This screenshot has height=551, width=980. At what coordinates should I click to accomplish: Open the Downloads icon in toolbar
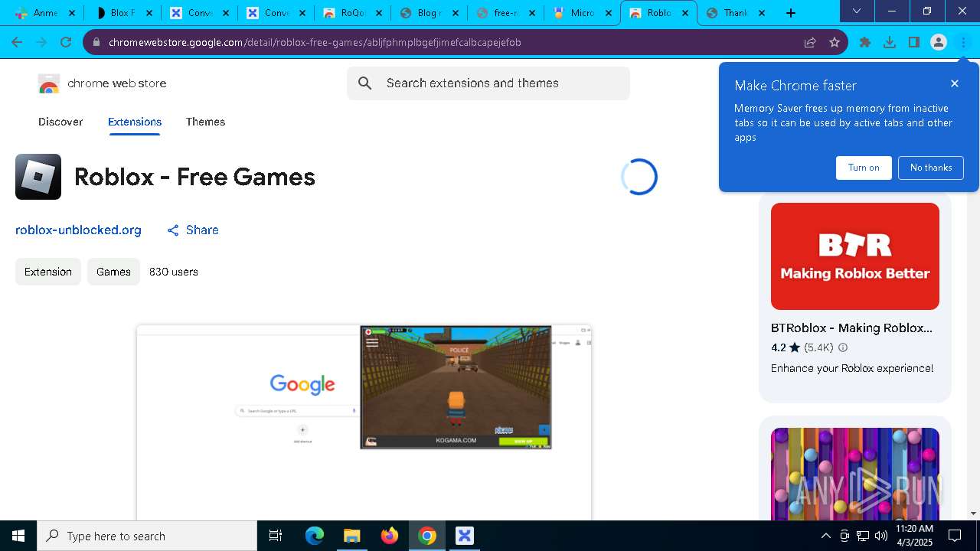click(x=890, y=42)
